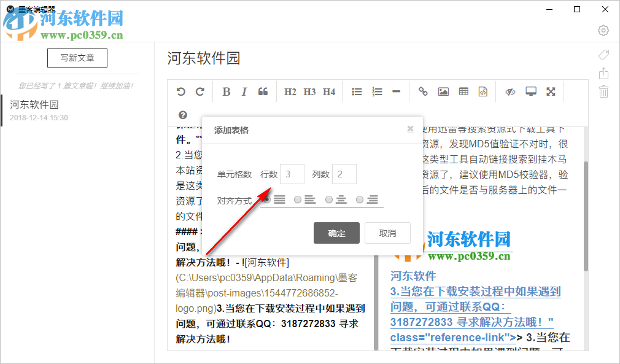620x364 pixels.
Task: Click the preview pane vertical scrollbar
Action: [586, 216]
